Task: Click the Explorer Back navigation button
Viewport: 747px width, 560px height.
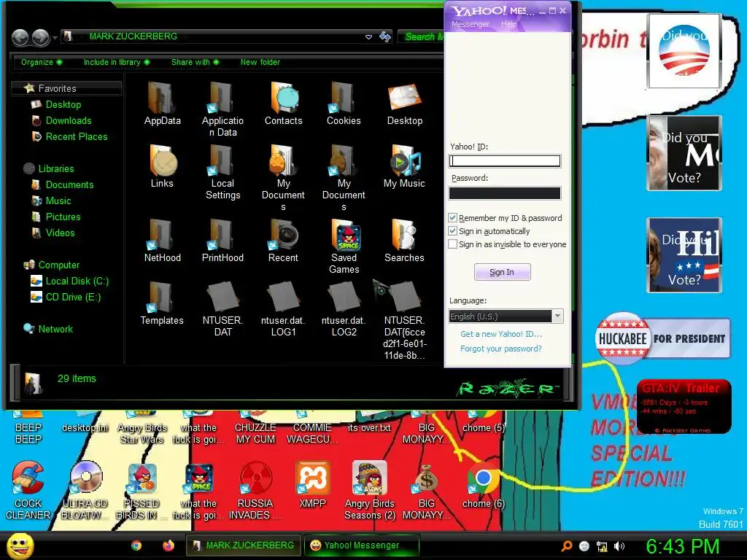Action: click(x=20, y=37)
